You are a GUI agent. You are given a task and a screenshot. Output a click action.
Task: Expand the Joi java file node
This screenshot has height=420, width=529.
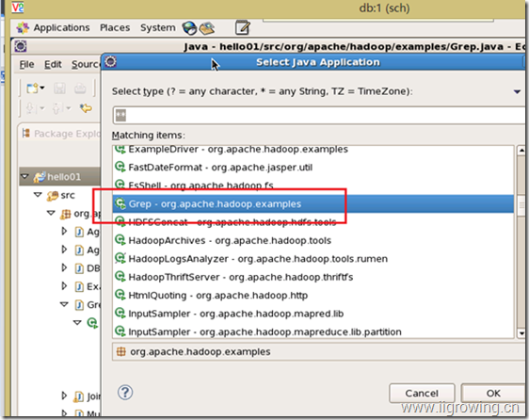point(64,396)
